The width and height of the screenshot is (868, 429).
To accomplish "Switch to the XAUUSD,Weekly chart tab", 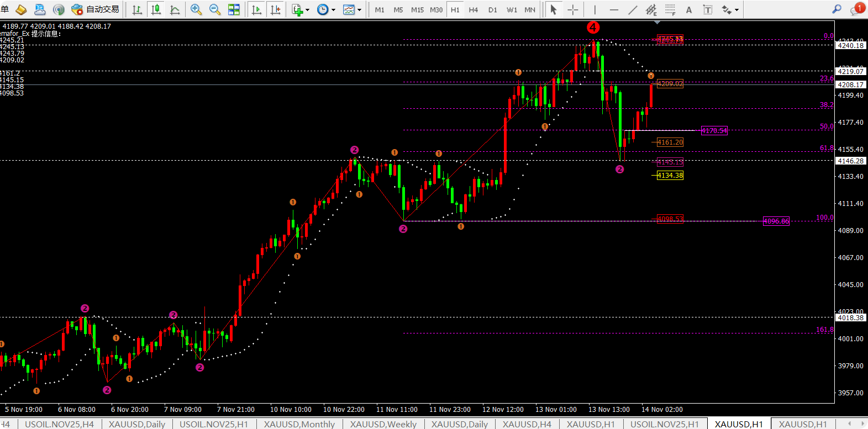I will point(383,424).
